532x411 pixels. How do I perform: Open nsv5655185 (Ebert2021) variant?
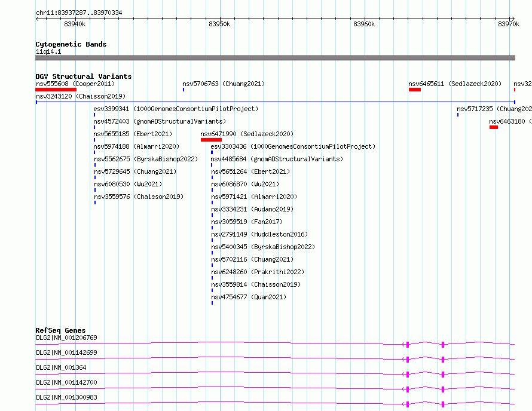133,134
